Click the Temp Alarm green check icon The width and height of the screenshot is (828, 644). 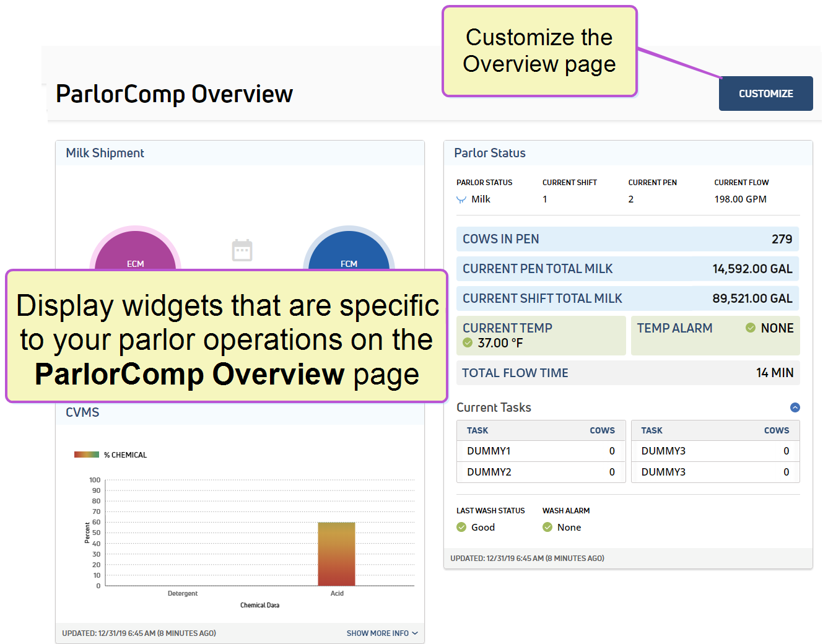(x=751, y=328)
